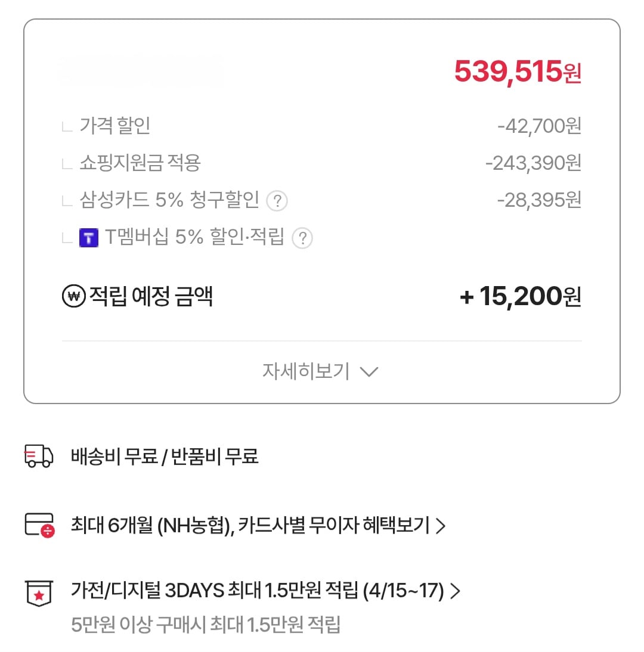Open 카드사별 무이자 혜택보기 via its chevron
Viewport: 644px width, 652px height.
tap(441, 526)
